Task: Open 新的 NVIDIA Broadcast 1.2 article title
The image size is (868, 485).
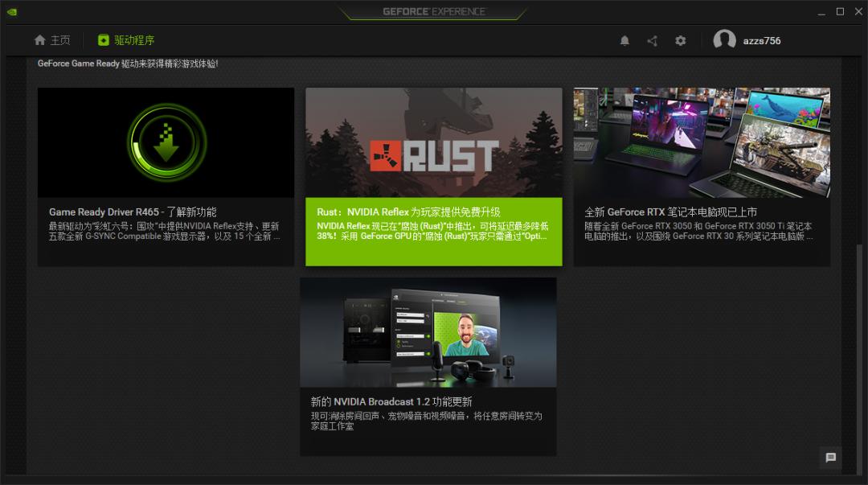Action: click(391, 401)
